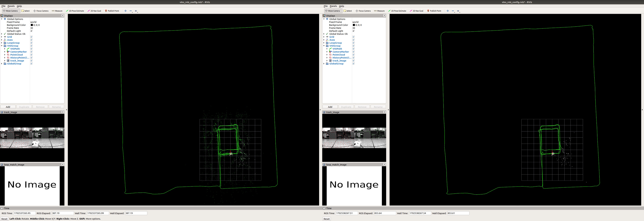Screen dimensions: 644x221
Task: Open Panels menu in left window
Action: [11, 6]
